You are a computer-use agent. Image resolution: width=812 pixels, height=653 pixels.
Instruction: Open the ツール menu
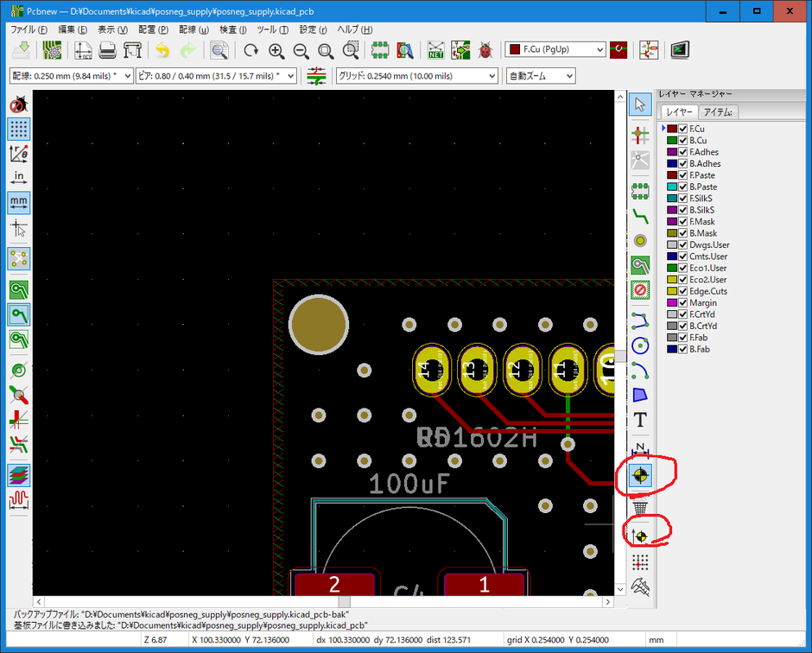(x=272, y=29)
